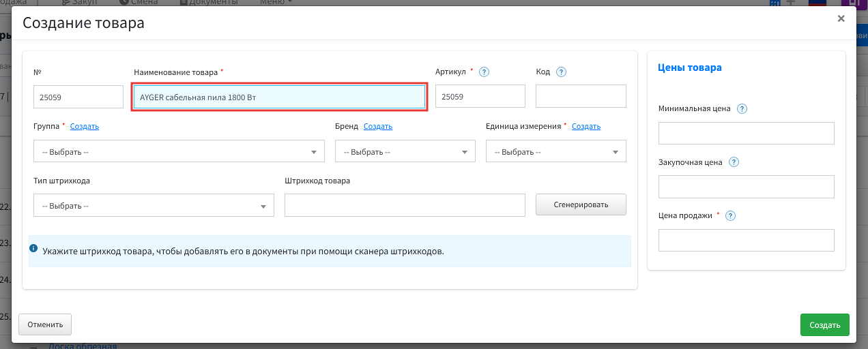Click help icon beside Минимальная цена
Image resolution: width=868 pixels, height=349 pixels.
click(742, 108)
